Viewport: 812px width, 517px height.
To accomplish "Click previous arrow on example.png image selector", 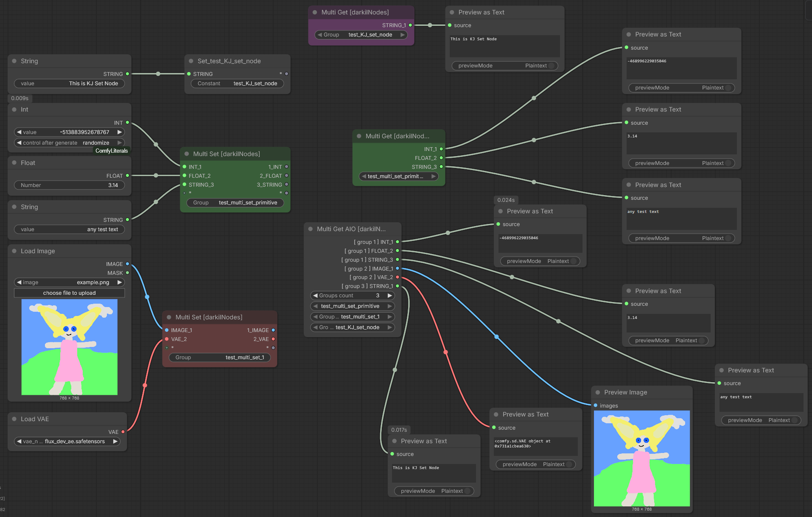I will coord(19,282).
